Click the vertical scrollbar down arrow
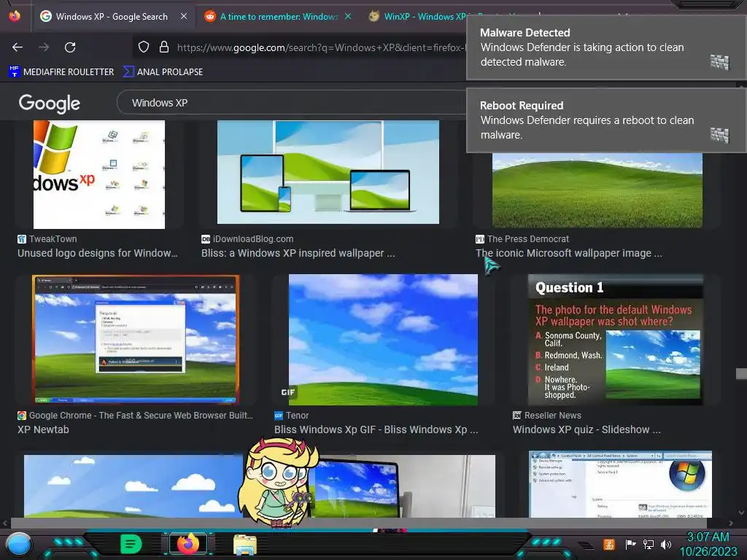 point(741,513)
